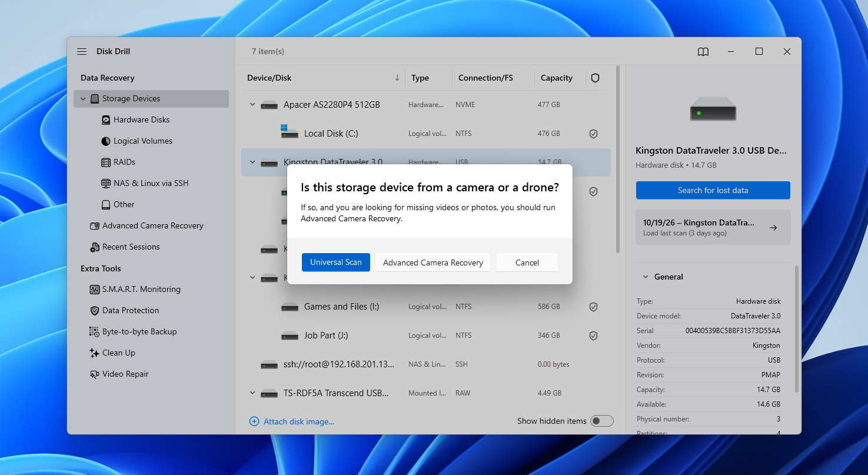This screenshot has width=868, height=475.
Task: Click the S.M.A.R.T. Monitoring icon
Action: tap(94, 290)
